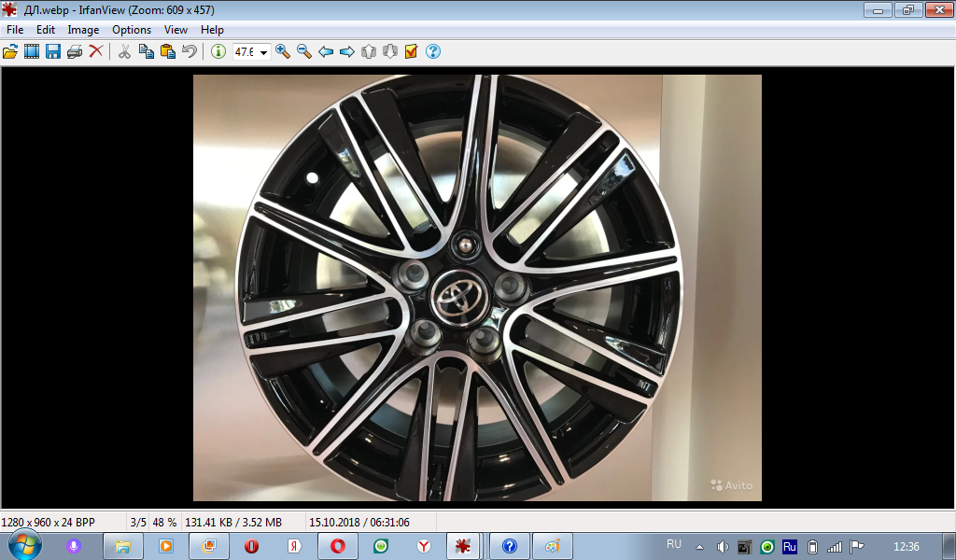Click the blue Help question mark toolbar icon

pos(433,51)
